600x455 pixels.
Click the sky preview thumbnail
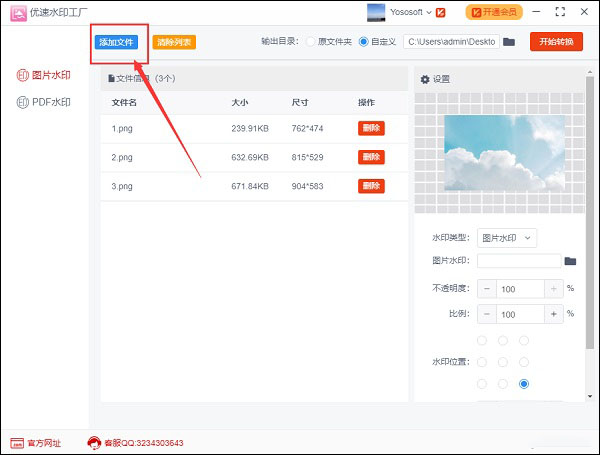click(x=504, y=153)
